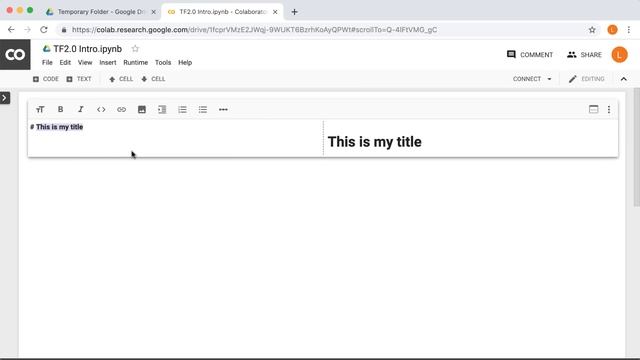Open the Runtime menu
The width and height of the screenshot is (640, 360).
click(136, 62)
